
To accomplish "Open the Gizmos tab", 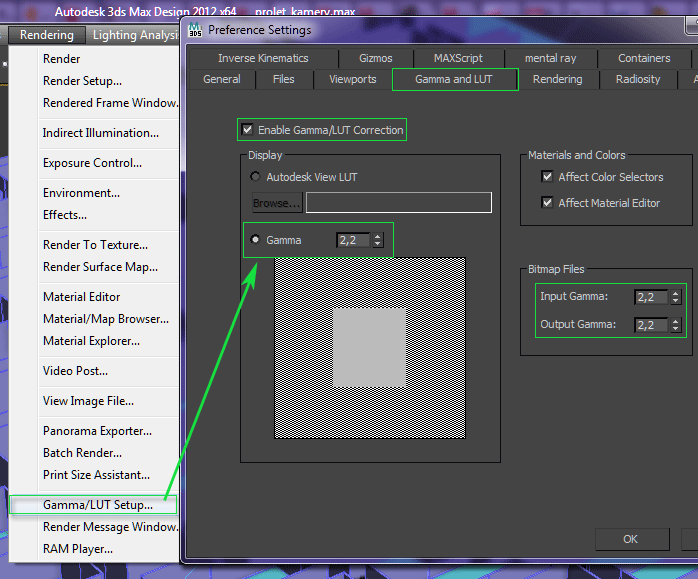I will [376, 58].
